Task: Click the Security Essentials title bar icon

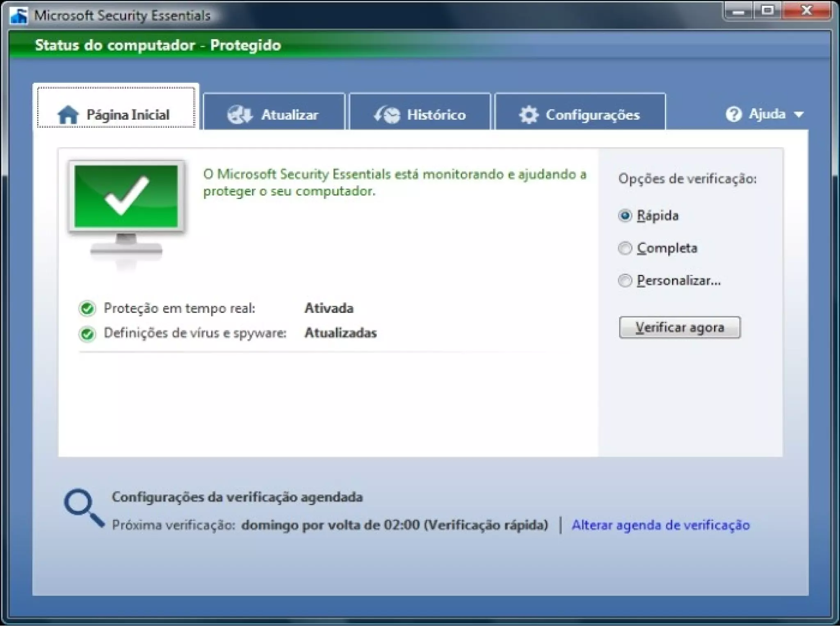Action: (x=19, y=16)
